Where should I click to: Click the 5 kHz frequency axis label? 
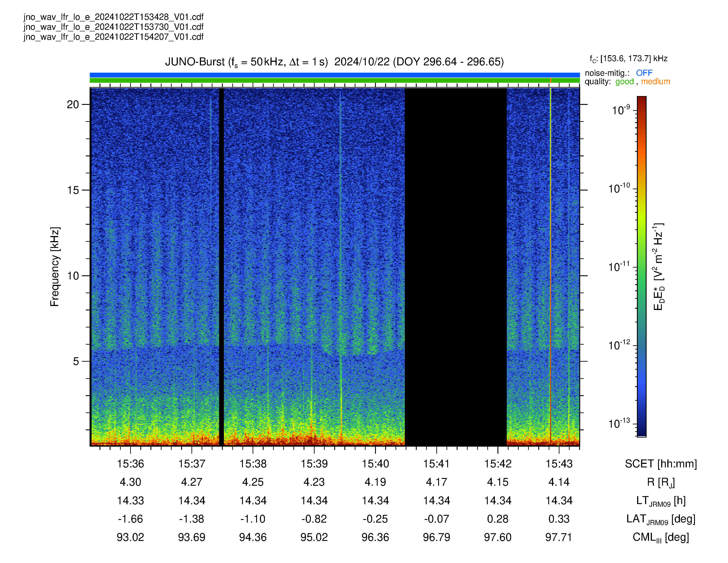point(76,361)
